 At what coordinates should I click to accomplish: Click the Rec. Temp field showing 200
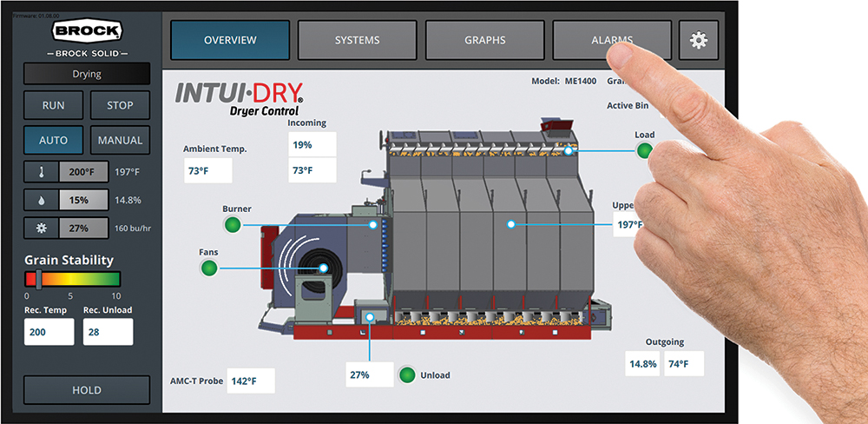49,332
